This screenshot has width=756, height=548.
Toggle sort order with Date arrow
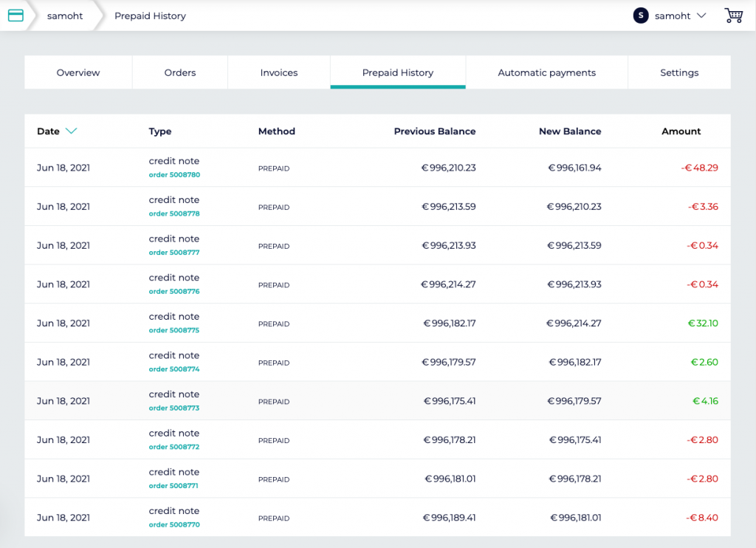point(71,131)
